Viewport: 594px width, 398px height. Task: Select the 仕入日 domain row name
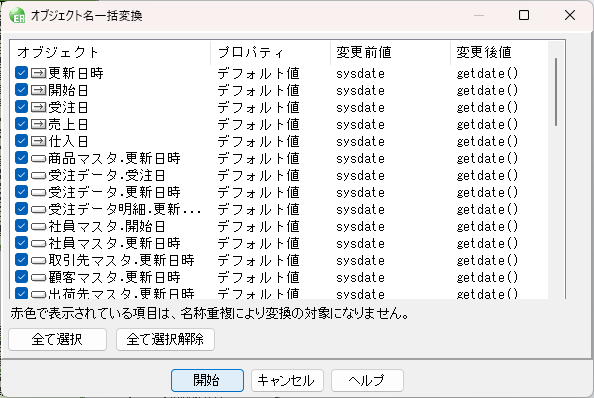[68, 141]
